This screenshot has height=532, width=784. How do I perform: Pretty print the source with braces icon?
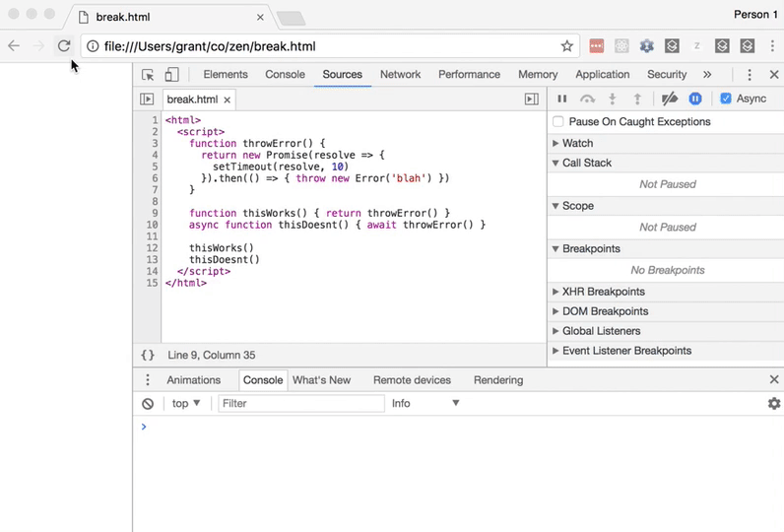point(148,355)
